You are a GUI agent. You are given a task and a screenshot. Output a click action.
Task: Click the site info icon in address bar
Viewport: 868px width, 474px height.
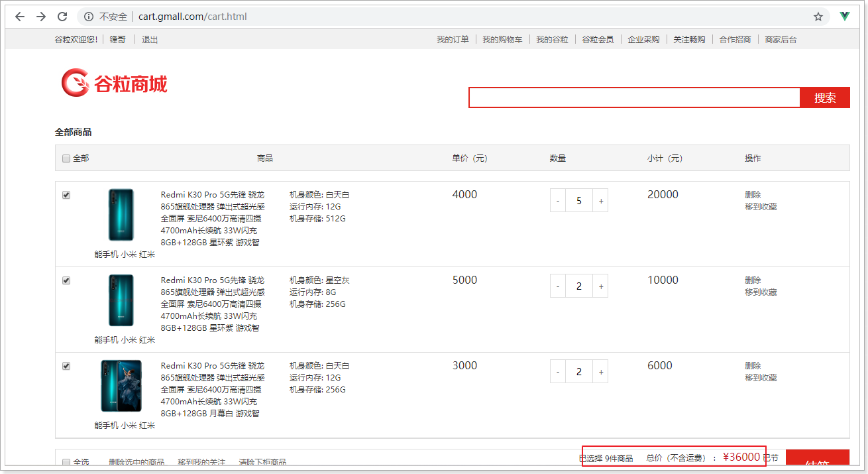[x=89, y=17]
